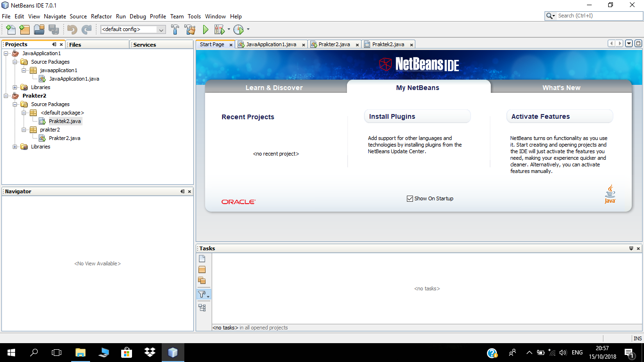Collapse Source Packages under JavaApplication1
644x362 pixels.
(x=15, y=62)
